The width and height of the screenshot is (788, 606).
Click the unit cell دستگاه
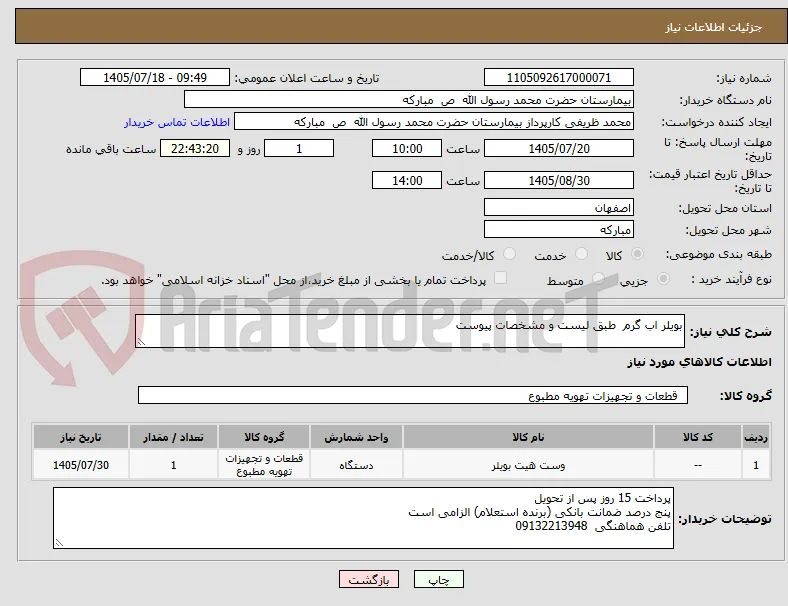[x=356, y=465]
